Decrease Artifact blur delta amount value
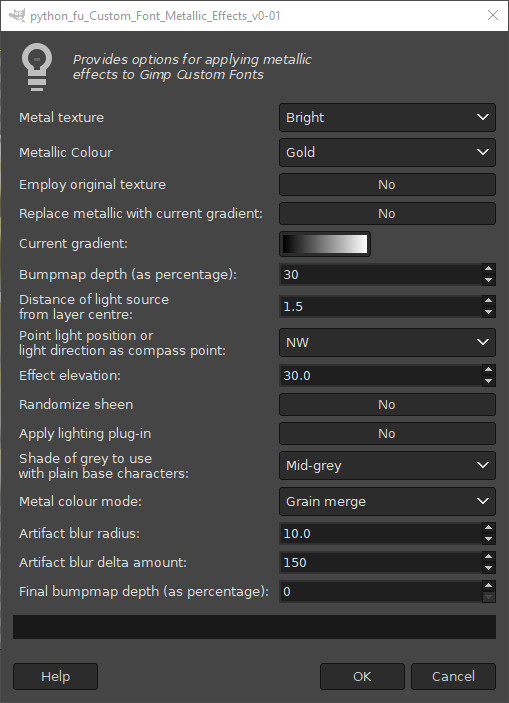The width and height of the screenshot is (509, 703). point(488,568)
